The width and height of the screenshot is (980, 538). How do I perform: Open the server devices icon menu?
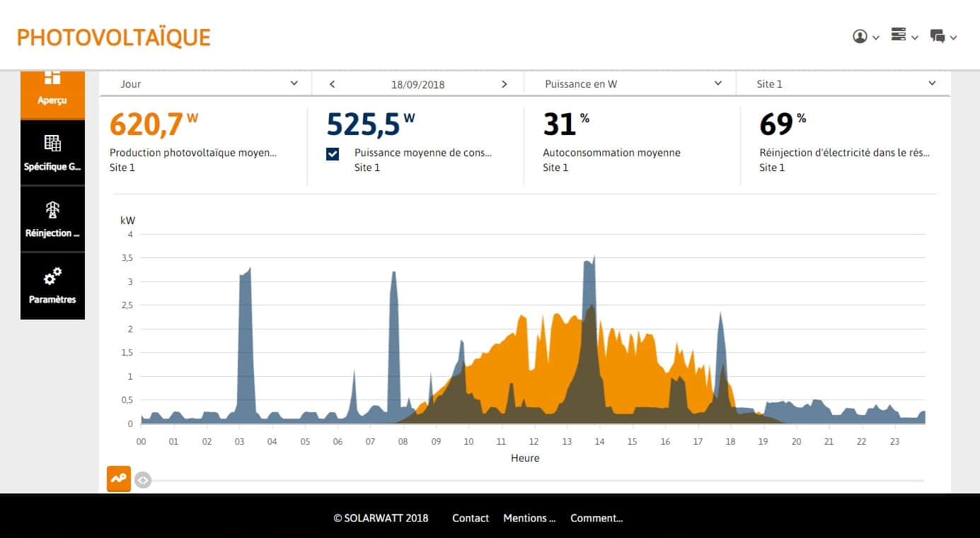click(x=899, y=35)
